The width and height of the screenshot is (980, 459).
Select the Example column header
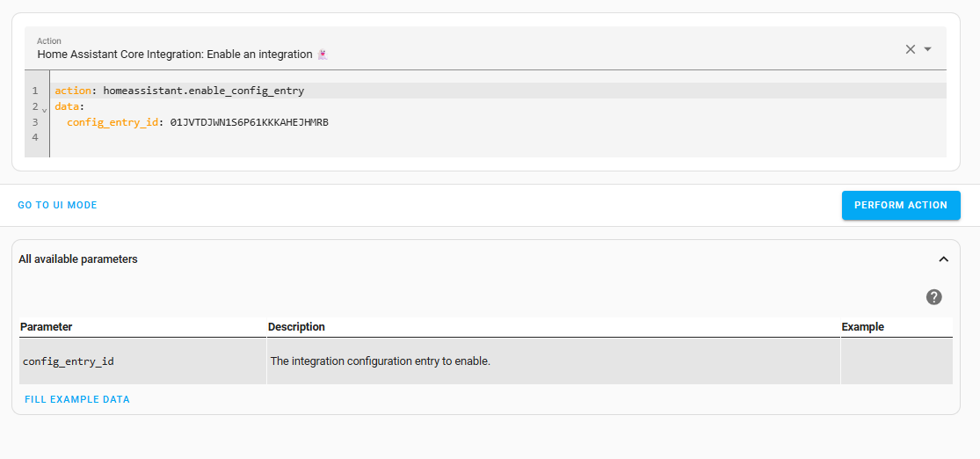(x=862, y=327)
